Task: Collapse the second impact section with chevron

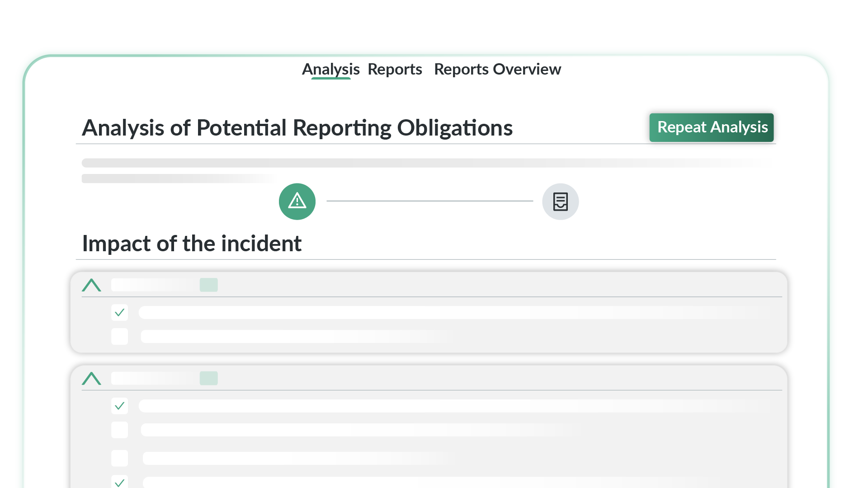Action: (x=91, y=379)
